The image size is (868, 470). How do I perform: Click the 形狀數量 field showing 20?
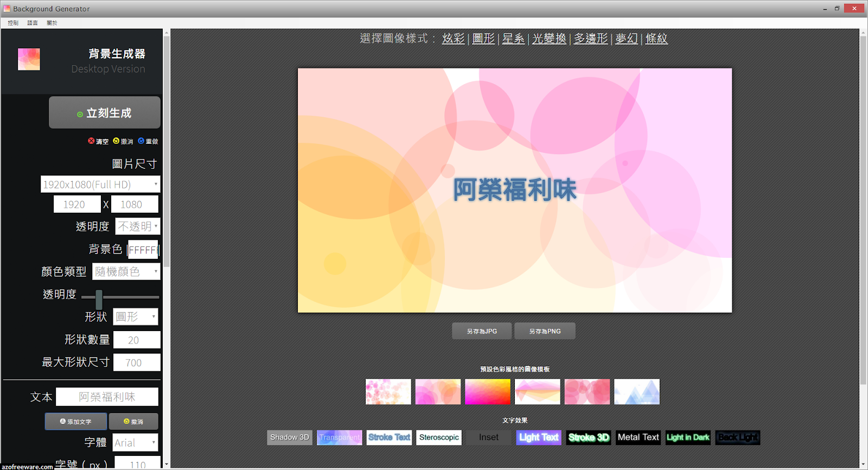click(137, 340)
